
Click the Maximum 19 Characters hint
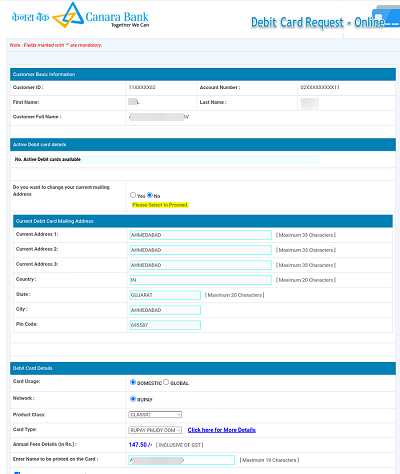269,460
